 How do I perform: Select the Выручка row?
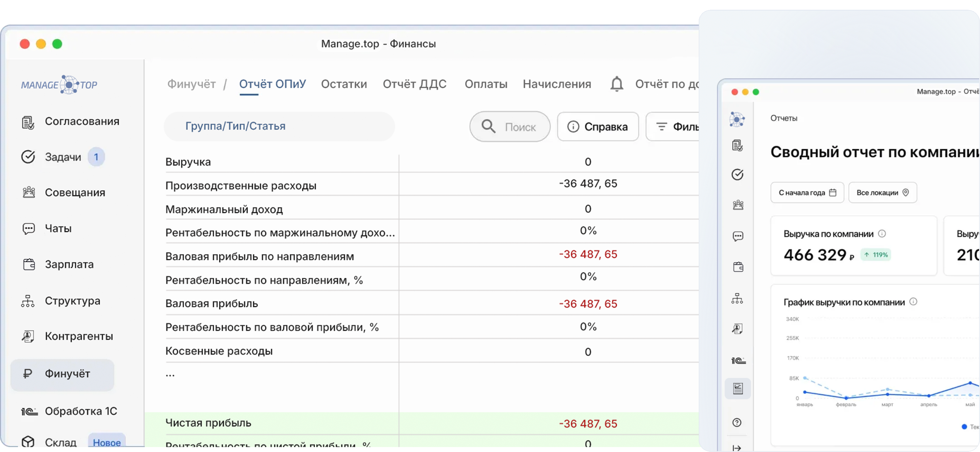[432, 162]
